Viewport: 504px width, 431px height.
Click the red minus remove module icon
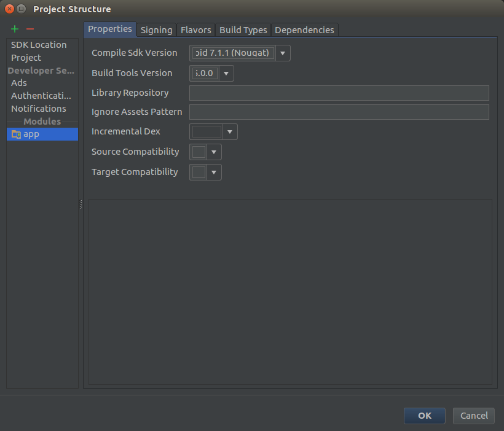coord(30,29)
